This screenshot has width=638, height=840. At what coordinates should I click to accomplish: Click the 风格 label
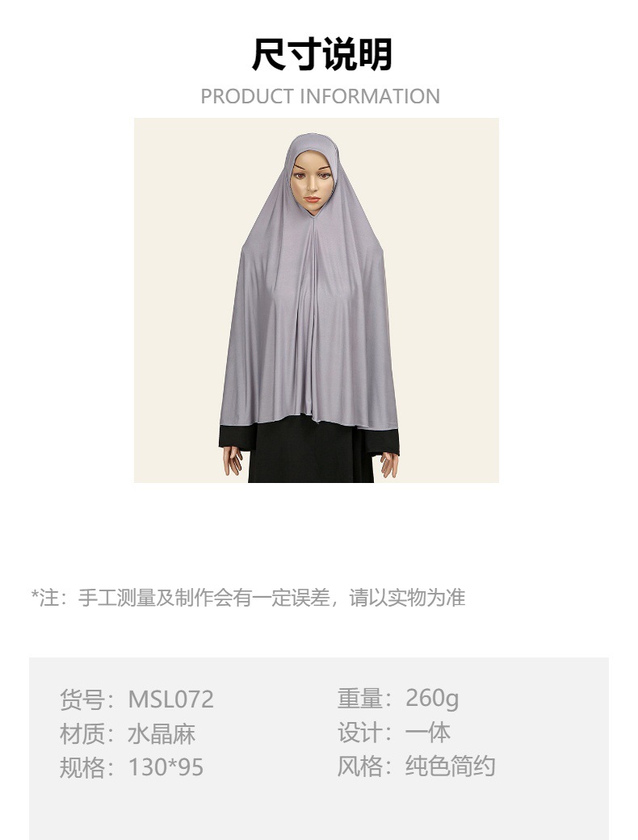[359, 766]
